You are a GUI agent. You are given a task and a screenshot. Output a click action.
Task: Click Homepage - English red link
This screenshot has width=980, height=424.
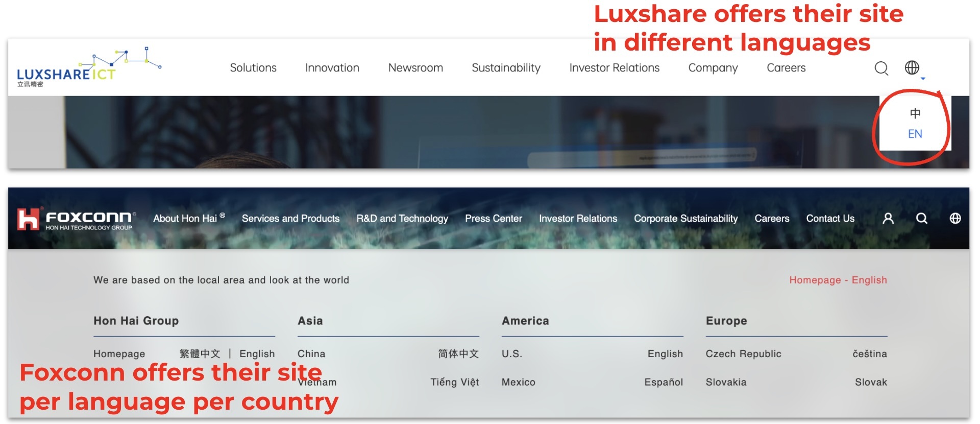coord(838,280)
